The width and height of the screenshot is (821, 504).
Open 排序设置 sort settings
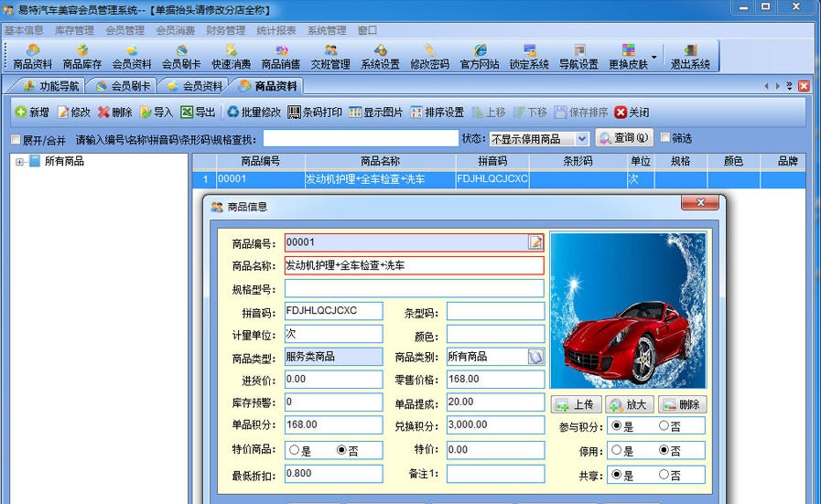tap(438, 112)
